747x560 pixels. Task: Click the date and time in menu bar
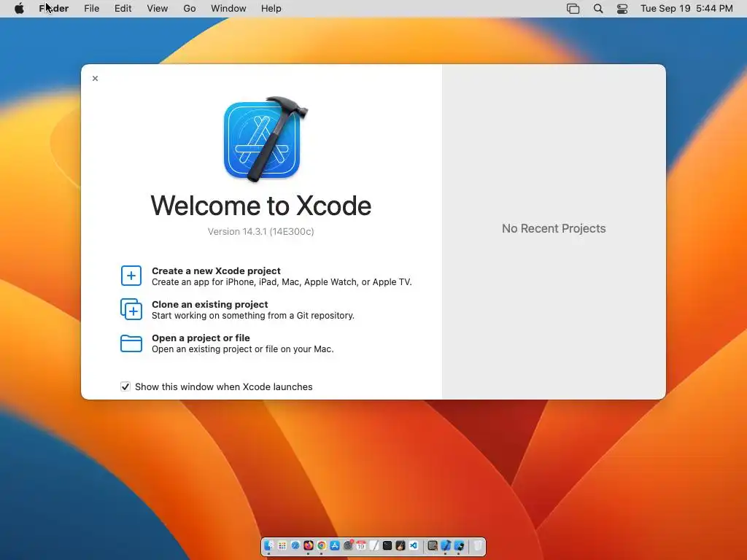[686, 9]
